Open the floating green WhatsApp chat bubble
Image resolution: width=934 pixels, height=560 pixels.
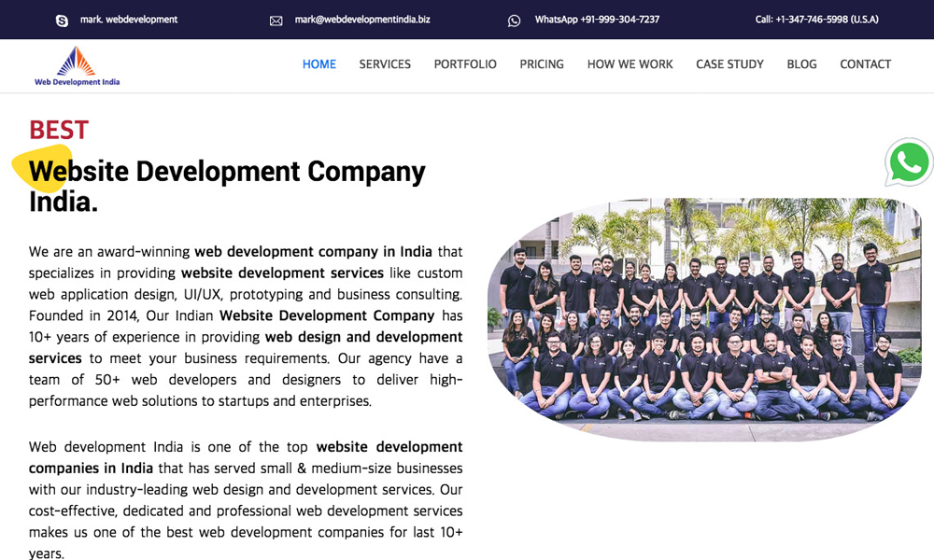coord(908,163)
